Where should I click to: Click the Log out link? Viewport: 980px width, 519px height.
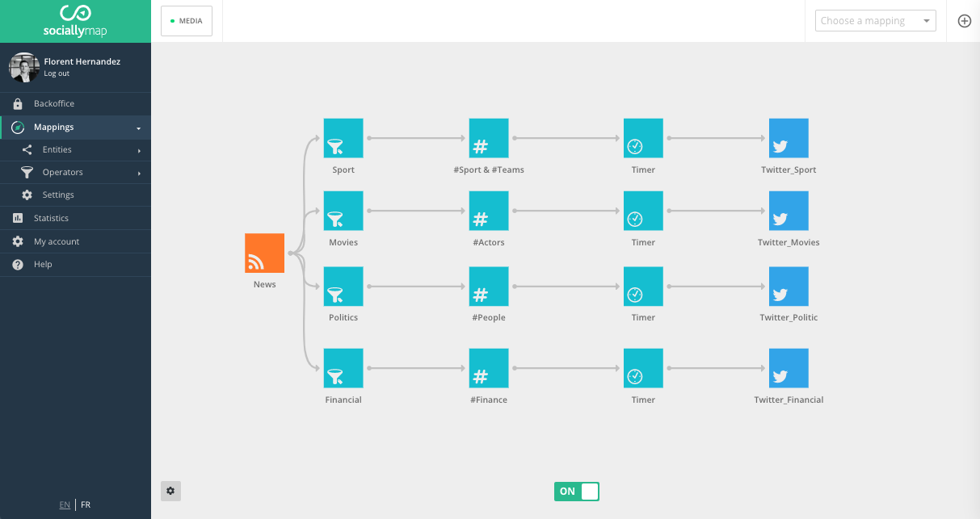coord(57,73)
